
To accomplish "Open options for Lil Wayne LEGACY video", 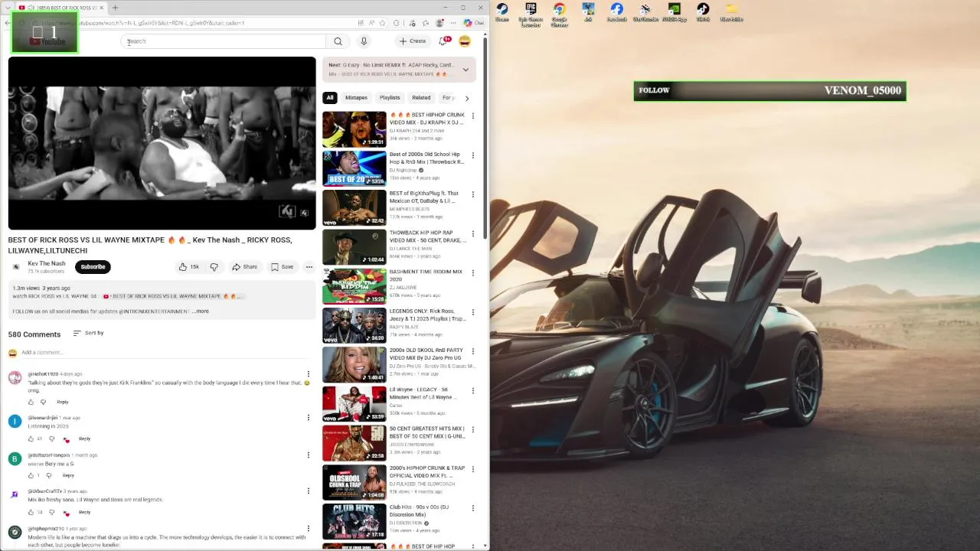I will click(472, 391).
